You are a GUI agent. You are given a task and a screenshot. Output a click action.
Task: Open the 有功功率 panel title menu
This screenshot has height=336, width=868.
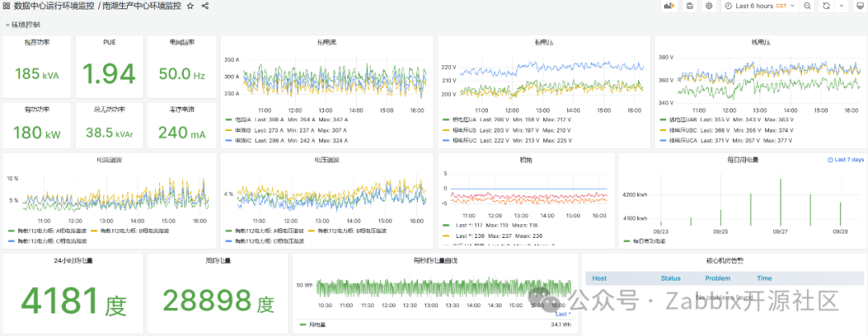[x=36, y=109]
